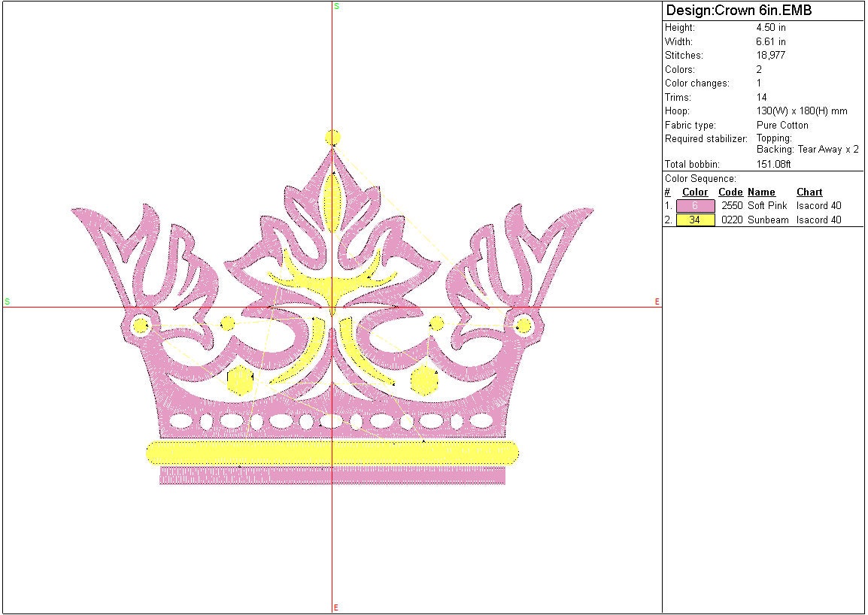The width and height of the screenshot is (868, 615).
Task: Select the thread code 0220 for Sunbeam
Action: (x=731, y=220)
